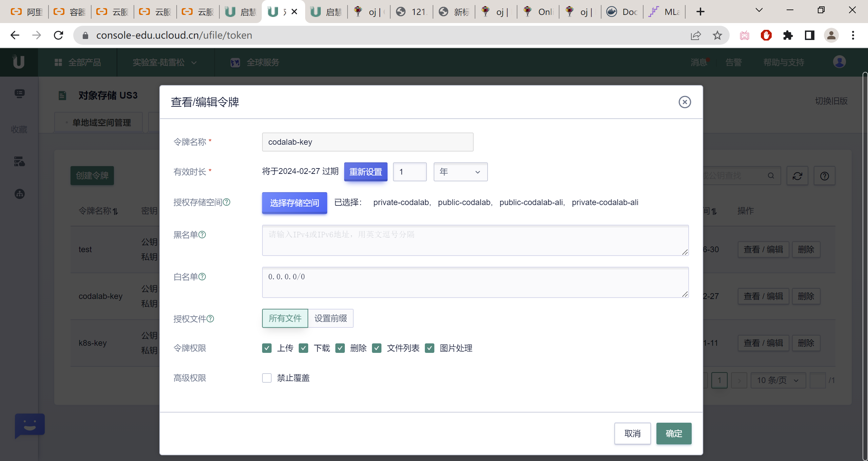Bookmark this page with star icon

(x=717, y=35)
